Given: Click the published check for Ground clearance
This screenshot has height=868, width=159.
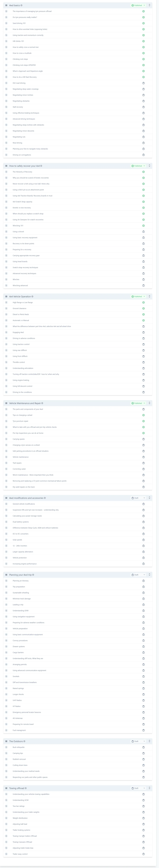Looking at the screenshot, I should coord(143,308).
